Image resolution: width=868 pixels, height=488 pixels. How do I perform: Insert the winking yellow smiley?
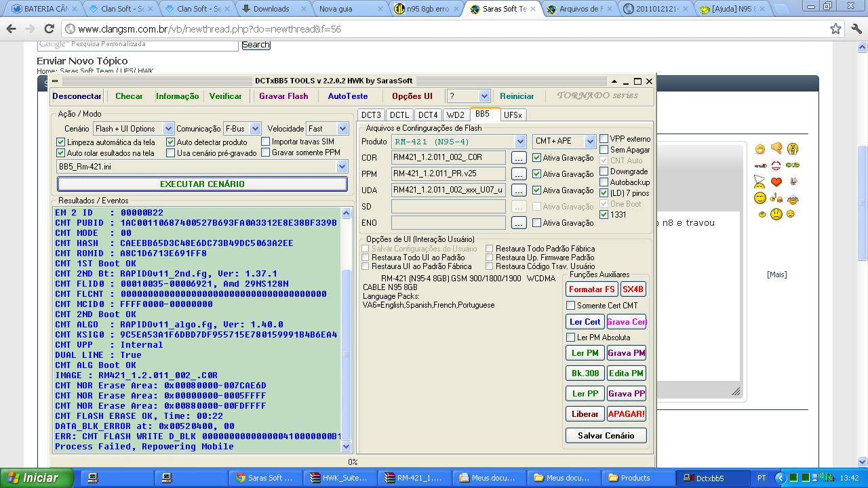click(760, 198)
